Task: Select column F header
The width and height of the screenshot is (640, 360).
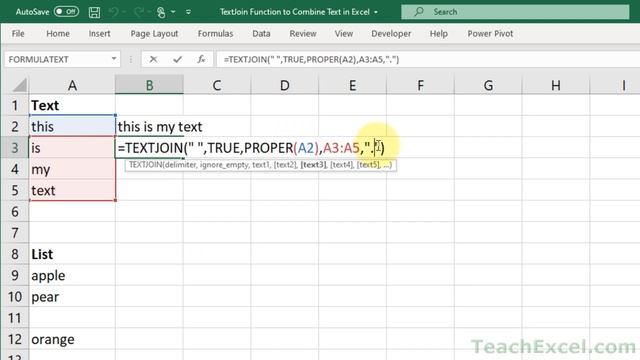Action: (420, 85)
